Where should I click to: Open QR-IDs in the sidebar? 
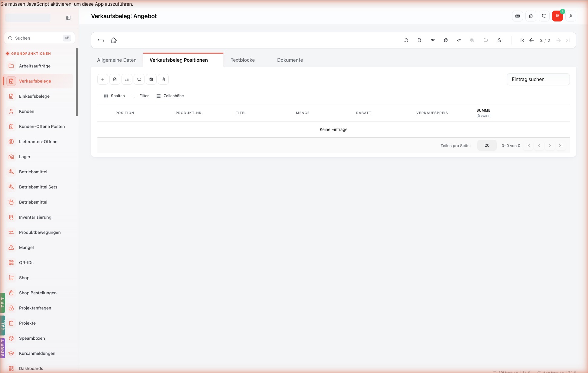pyautogui.click(x=38, y=263)
